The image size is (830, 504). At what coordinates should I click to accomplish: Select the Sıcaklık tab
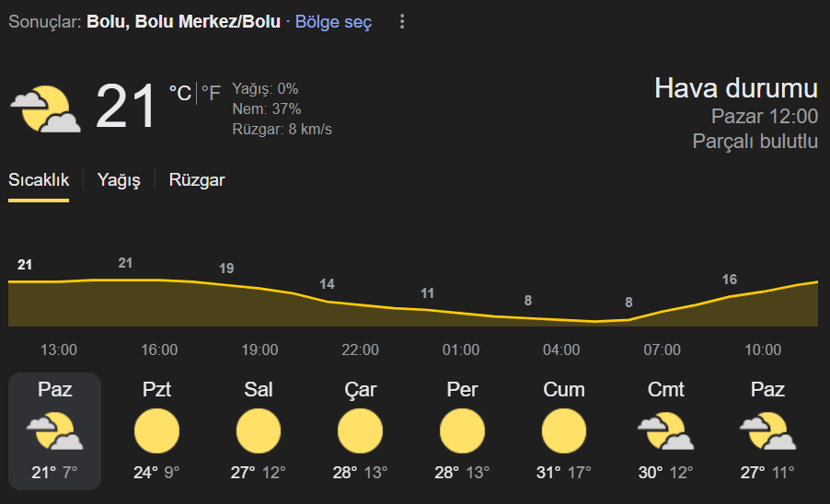pyautogui.click(x=39, y=180)
